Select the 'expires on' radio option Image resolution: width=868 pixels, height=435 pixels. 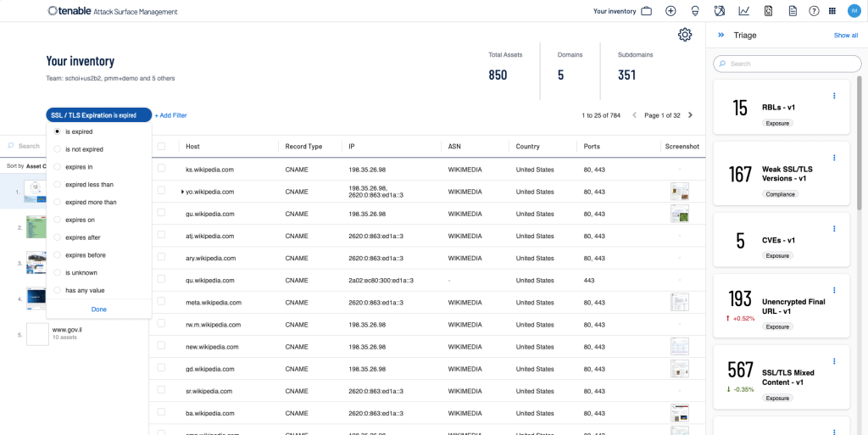(57, 220)
